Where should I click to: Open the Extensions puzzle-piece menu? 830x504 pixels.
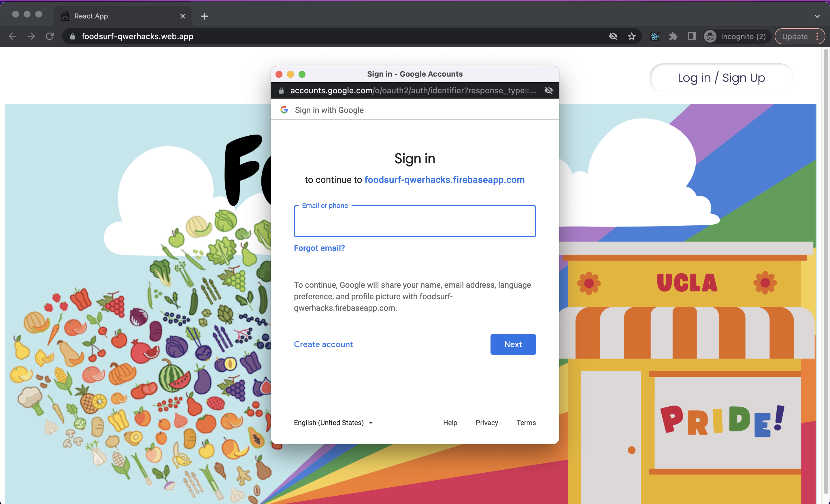click(x=673, y=36)
